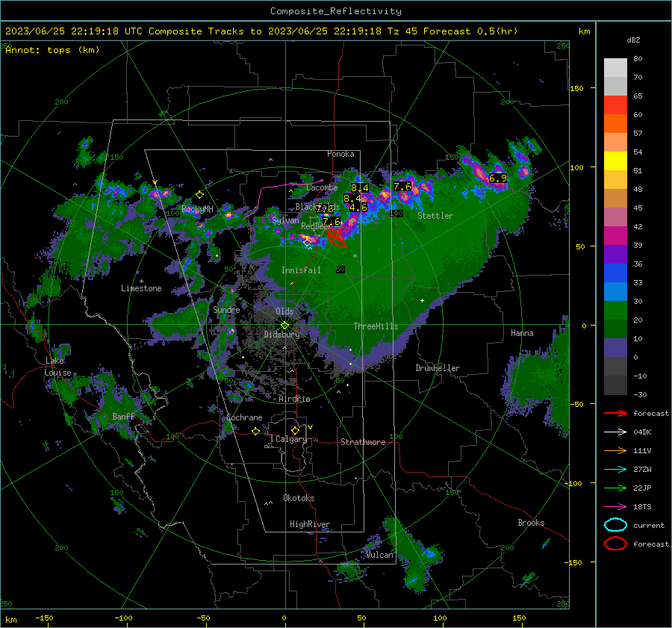672x628 pixels.
Task: Select the white 04DK track arrow
Action: (615, 432)
